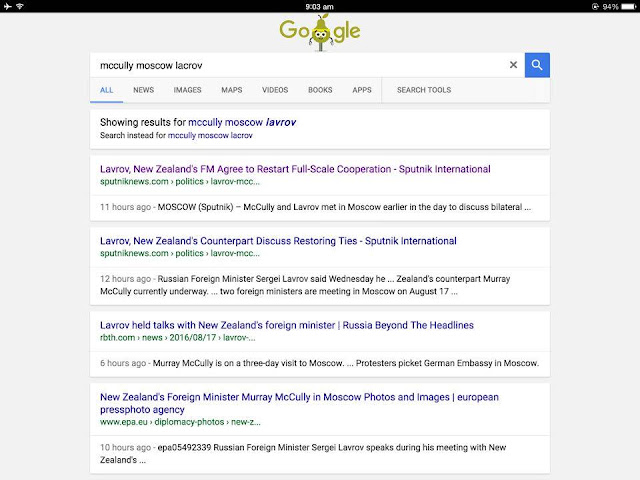This screenshot has width=640, height=480.
Task: Open corrected query mccully moscow lavrov link
Action: 242,122
